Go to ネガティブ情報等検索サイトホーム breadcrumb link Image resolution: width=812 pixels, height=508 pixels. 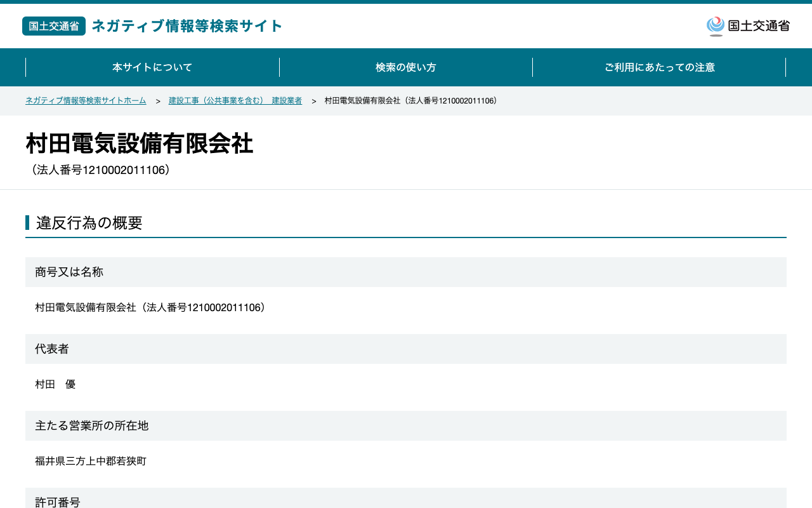point(86,101)
